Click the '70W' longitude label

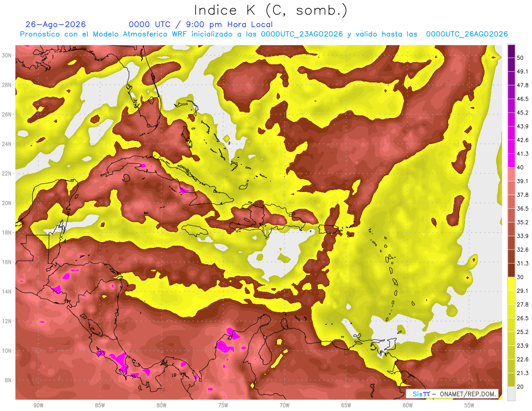click(285, 405)
